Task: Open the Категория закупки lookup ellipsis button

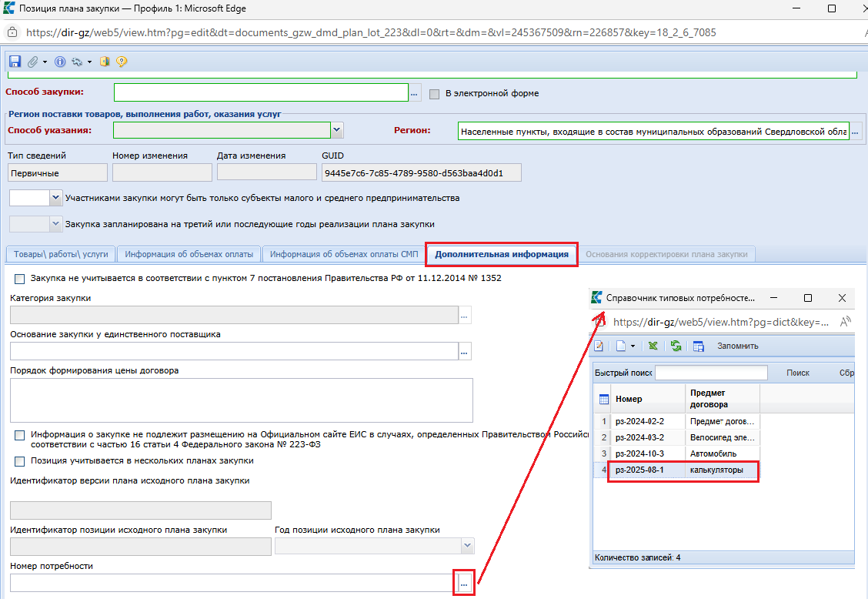Action: click(465, 316)
